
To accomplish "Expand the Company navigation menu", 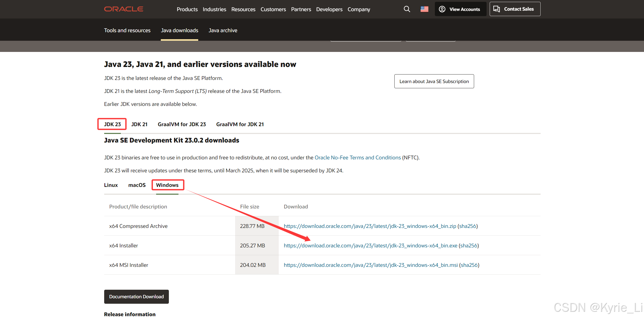I will coord(359,9).
